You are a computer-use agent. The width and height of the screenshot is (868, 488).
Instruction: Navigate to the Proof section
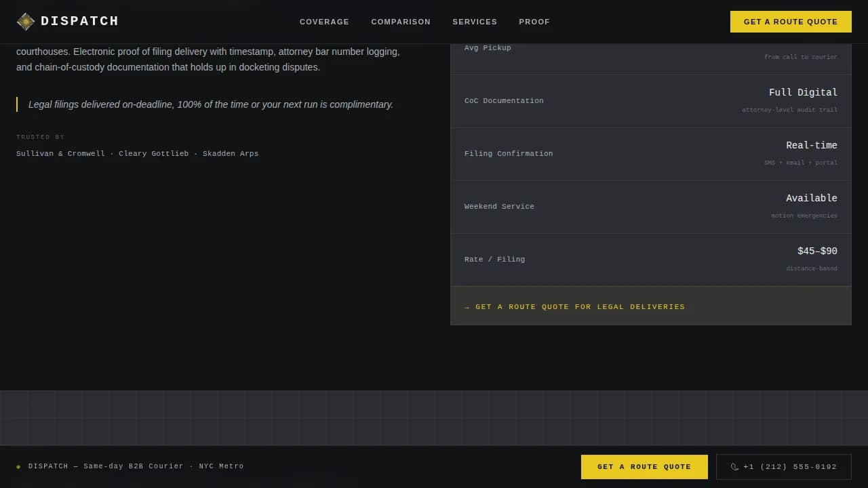pos(534,22)
